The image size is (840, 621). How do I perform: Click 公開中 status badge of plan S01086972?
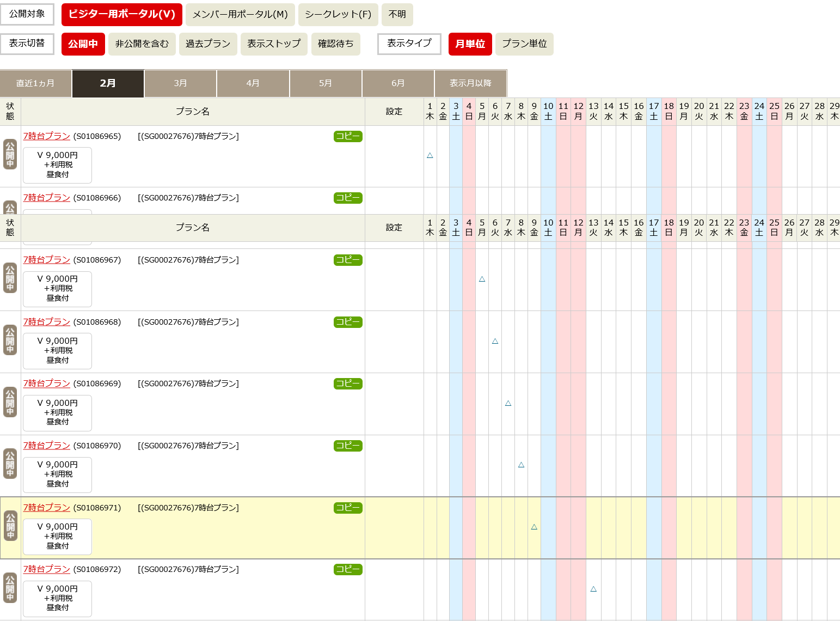pos(10,588)
